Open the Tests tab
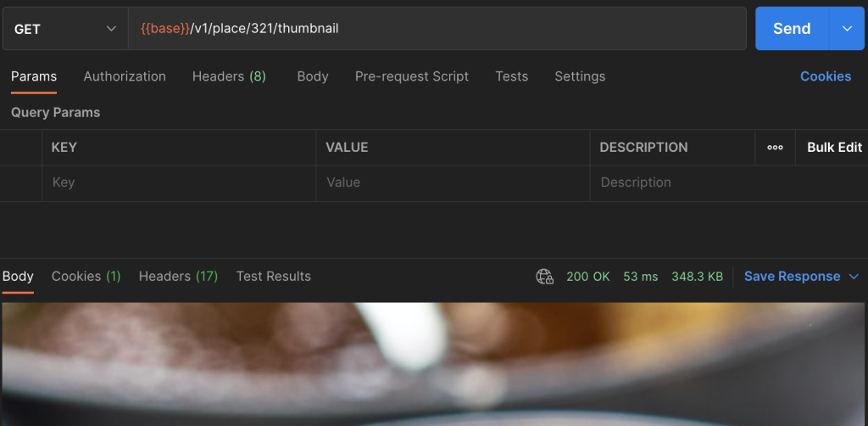Image resolution: width=868 pixels, height=426 pixels. pos(511,76)
